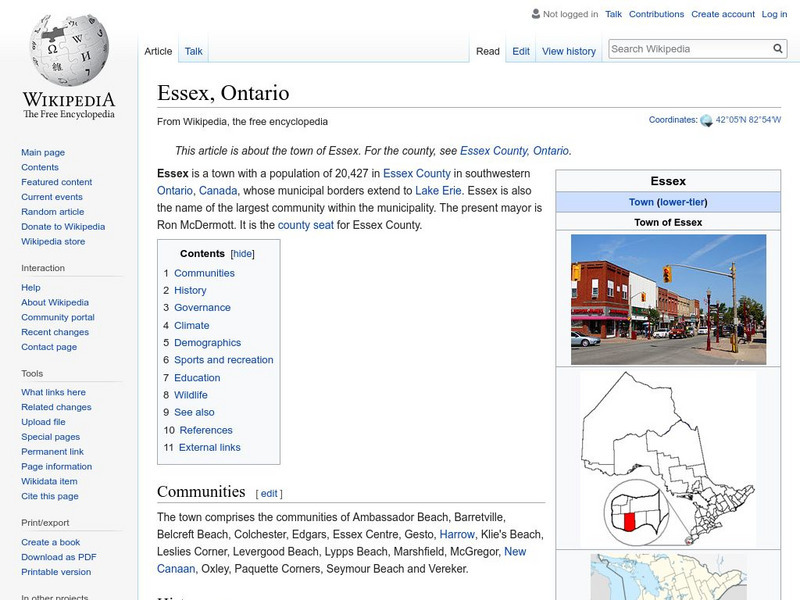
Task: Select the Edit tab
Action: tap(520, 50)
